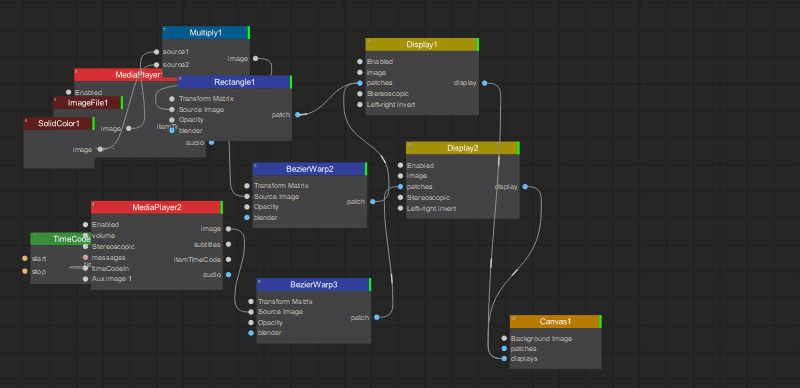Click MediaPlayer2 Enabled input port dot
This screenshot has width=800, height=388.
coord(86,225)
